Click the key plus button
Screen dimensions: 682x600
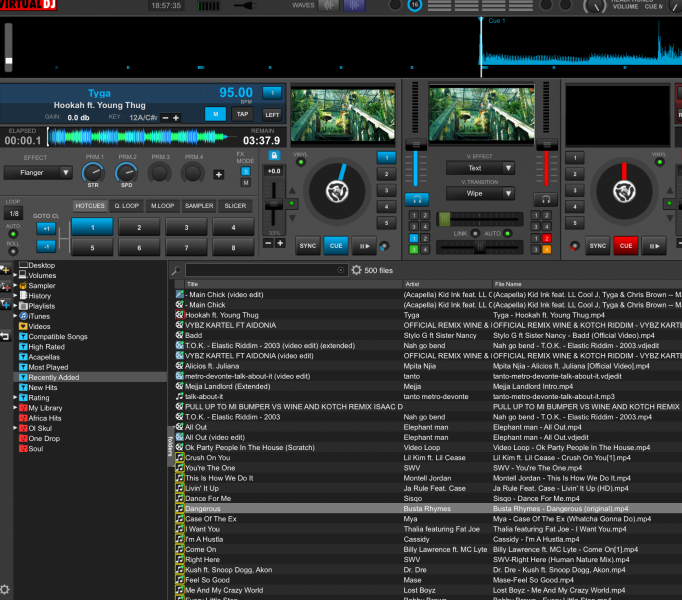pos(176,118)
